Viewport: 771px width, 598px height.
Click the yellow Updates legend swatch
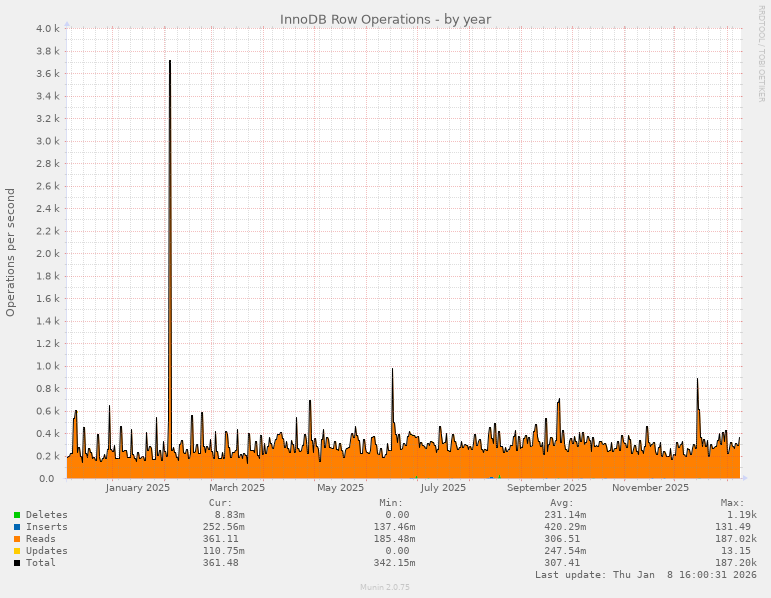(17, 551)
